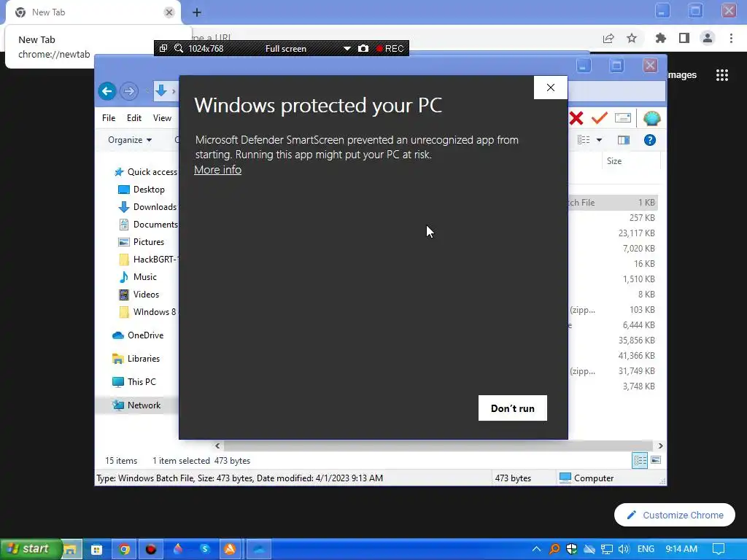The width and height of the screenshot is (747, 560).
Task: Open Google apps grid icon
Action: [x=721, y=75]
